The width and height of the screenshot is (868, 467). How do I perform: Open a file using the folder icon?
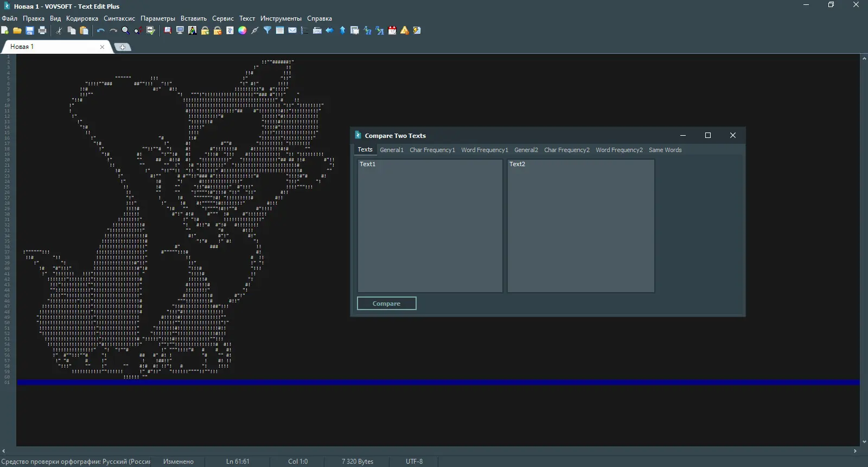(17, 30)
